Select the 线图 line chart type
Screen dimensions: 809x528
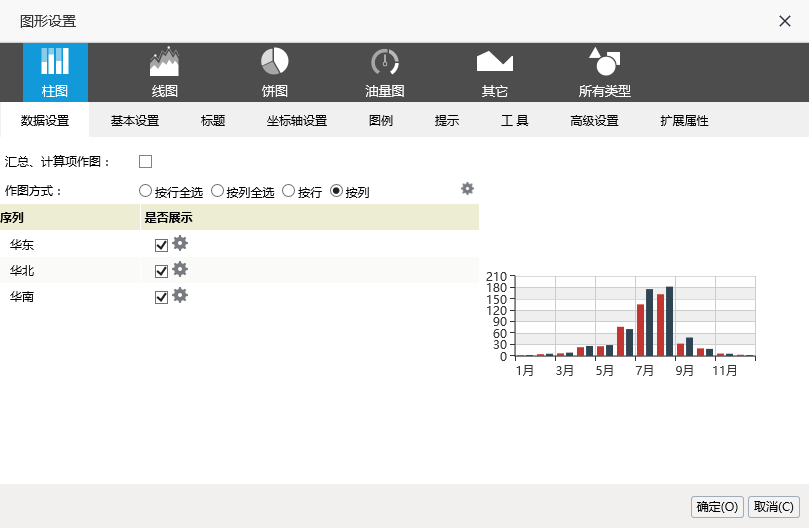pos(165,72)
